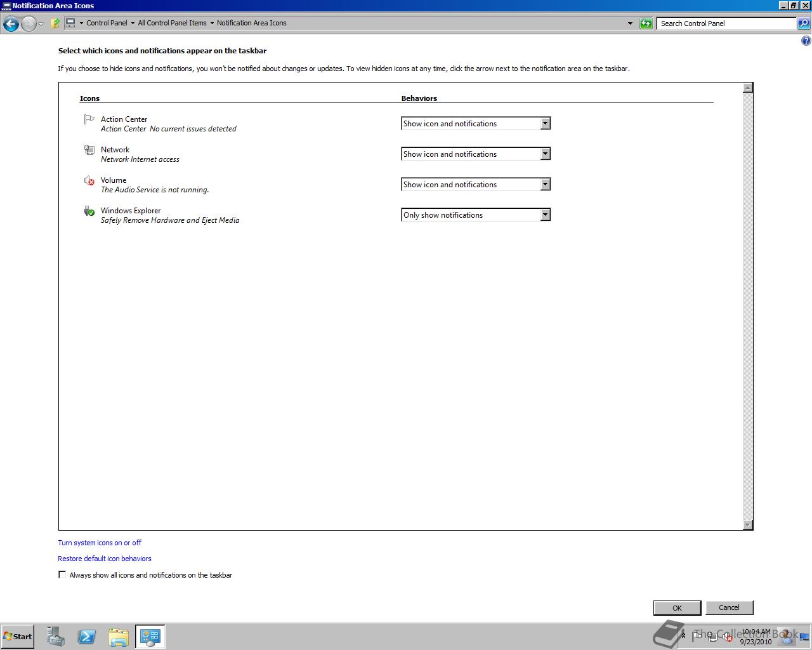Click muted Volume icon in system tray
This screenshot has height=650, width=812.
pyautogui.click(x=728, y=636)
